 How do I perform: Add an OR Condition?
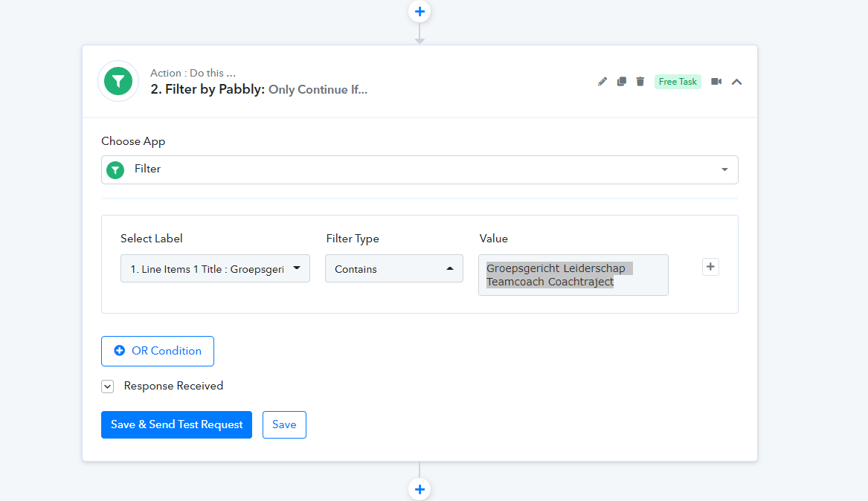tap(158, 351)
